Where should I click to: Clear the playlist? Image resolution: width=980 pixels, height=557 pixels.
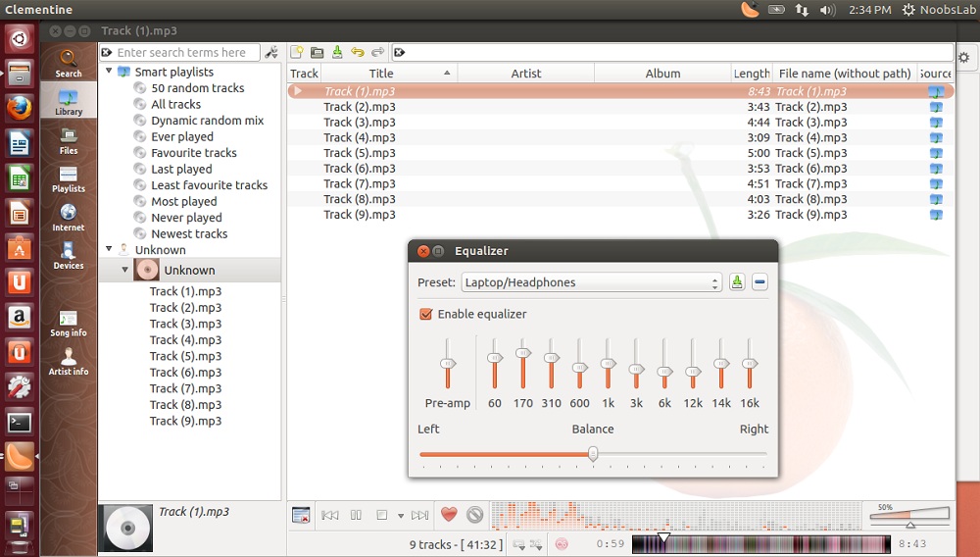click(301, 515)
